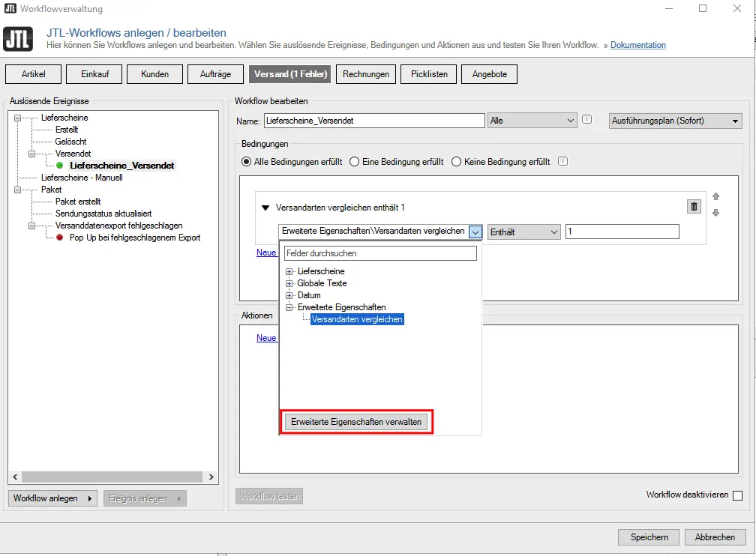This screenshot has width=756, height=556.
Task: Click the right arrow of events scrollbar
Action: (x=211, y=477)
